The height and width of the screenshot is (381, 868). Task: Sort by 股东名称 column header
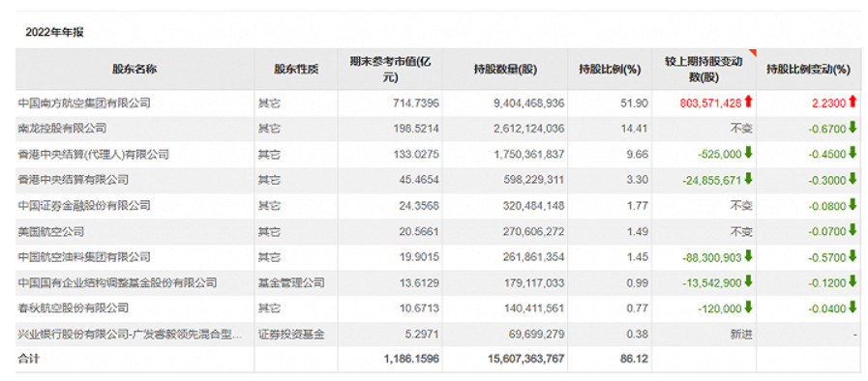[x=135, y=70]
